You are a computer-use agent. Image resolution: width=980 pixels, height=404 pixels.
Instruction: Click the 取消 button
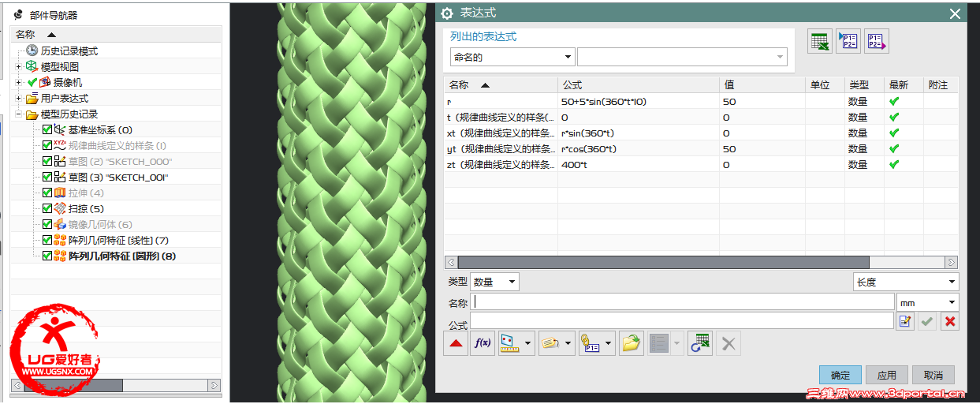point(933,375)
